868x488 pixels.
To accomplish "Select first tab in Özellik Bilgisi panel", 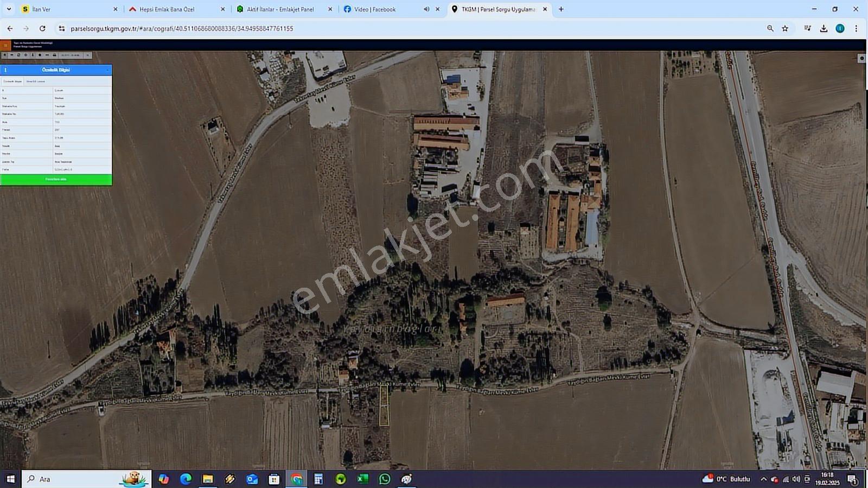I will click(12, 81).
